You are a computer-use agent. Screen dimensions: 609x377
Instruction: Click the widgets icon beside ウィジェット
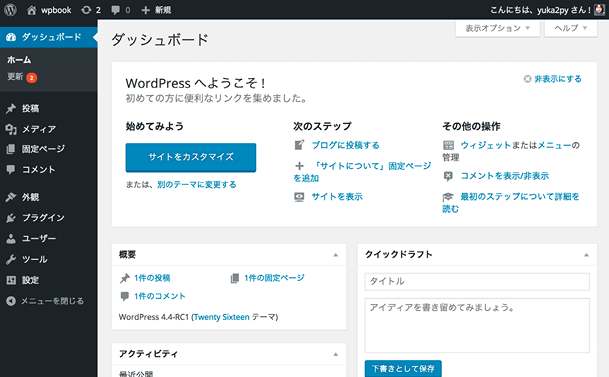tap(448, 145)
